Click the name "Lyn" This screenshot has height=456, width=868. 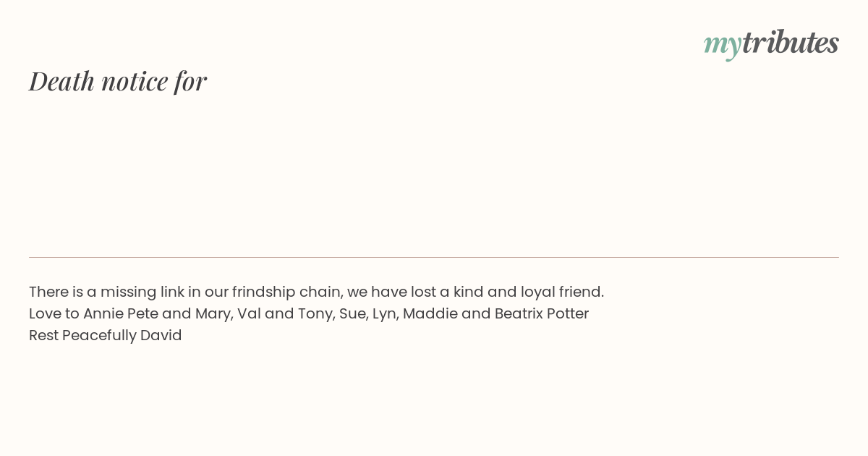[384, 313]
